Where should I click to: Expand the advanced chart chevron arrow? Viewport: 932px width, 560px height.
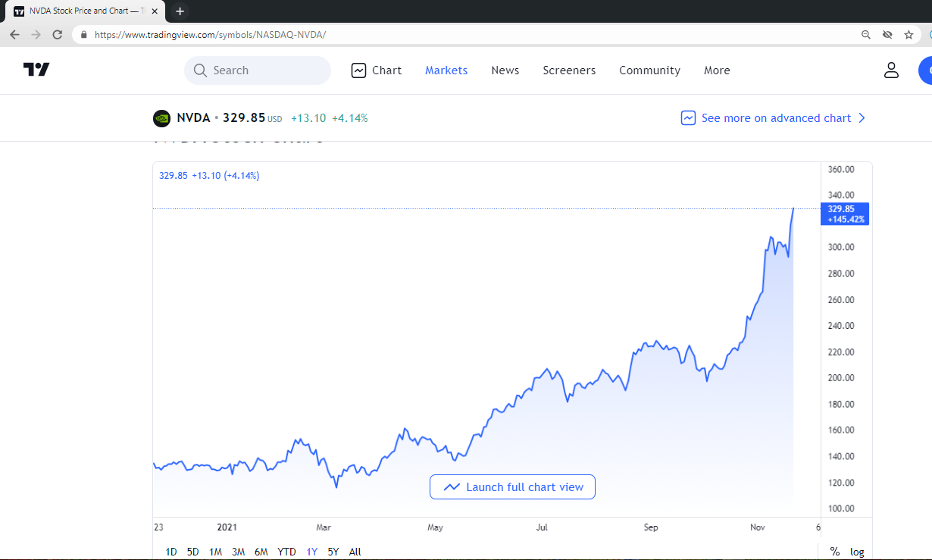click(862, 118)
